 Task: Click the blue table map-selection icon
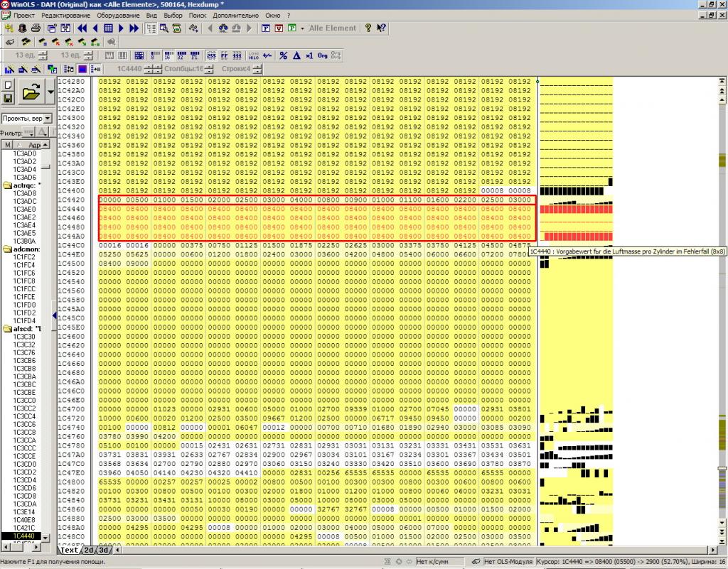click(139, 55)
